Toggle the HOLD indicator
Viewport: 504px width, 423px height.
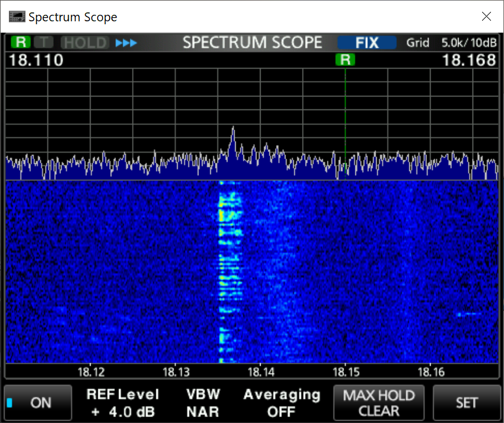[x=85, y=43]
